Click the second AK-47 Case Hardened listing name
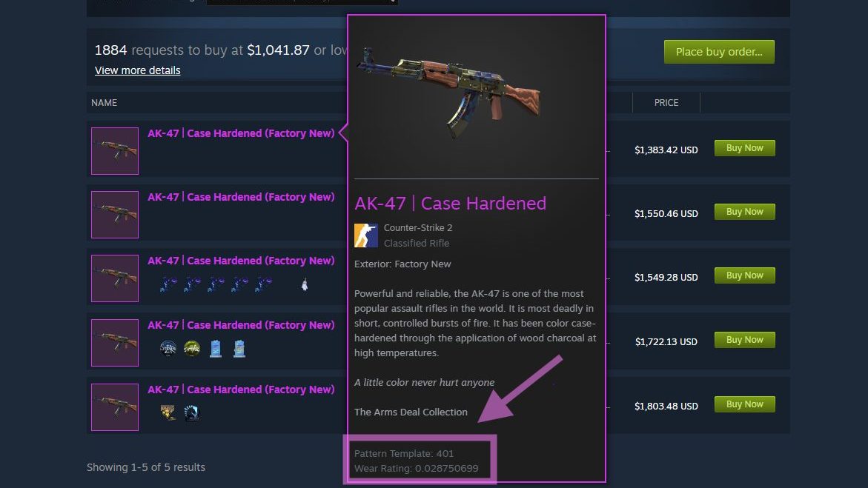Image resolution: width=868 pixels, height=488 pixels. point(241,197)
